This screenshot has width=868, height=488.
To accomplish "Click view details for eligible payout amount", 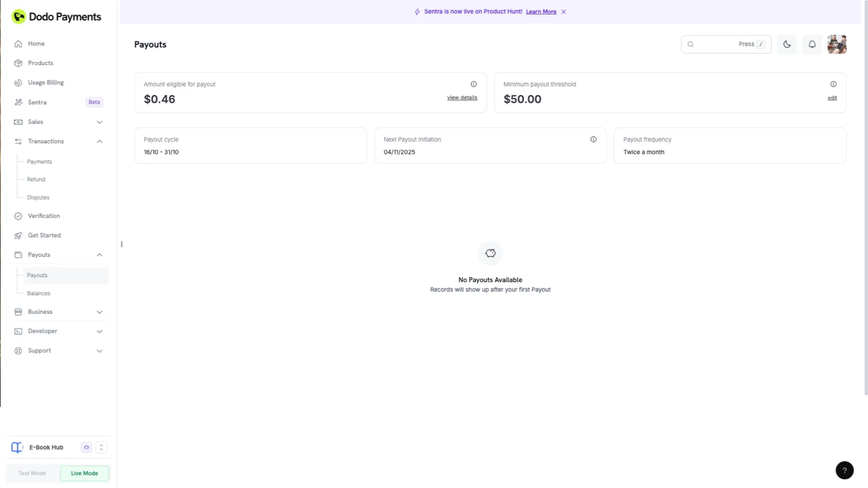I will point(462,97).
